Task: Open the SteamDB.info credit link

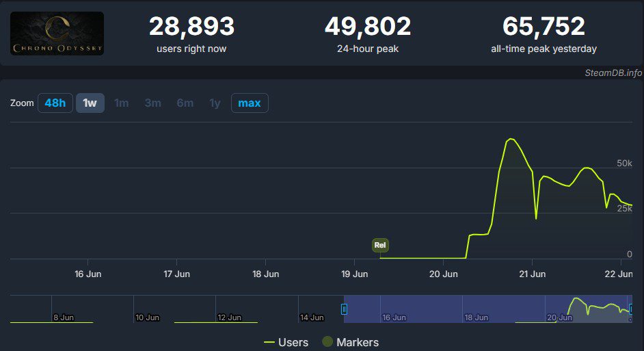Action: 613,73
